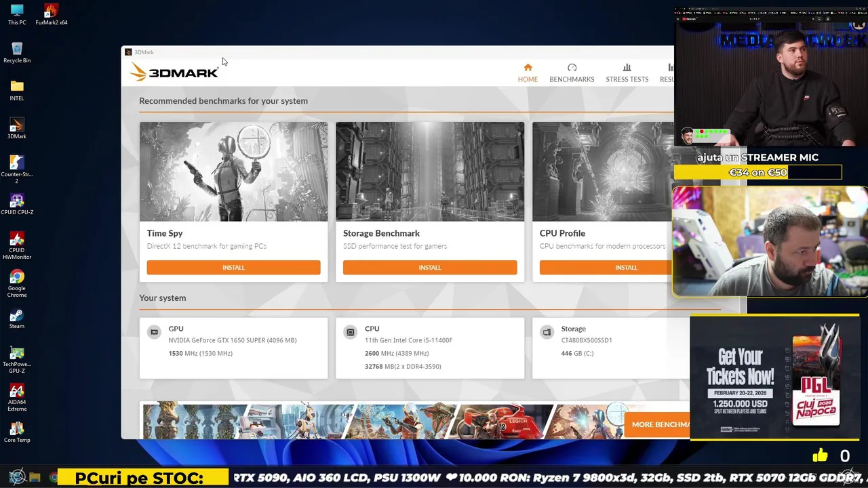Click the Storage Benchmark title text
The height and width of the screenshot is (488, 868).
381,233
